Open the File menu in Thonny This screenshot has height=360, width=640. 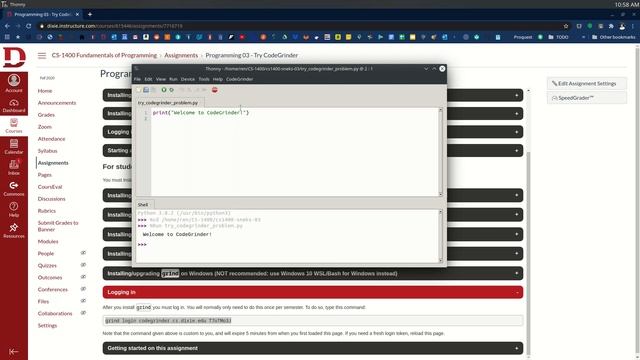137,79
